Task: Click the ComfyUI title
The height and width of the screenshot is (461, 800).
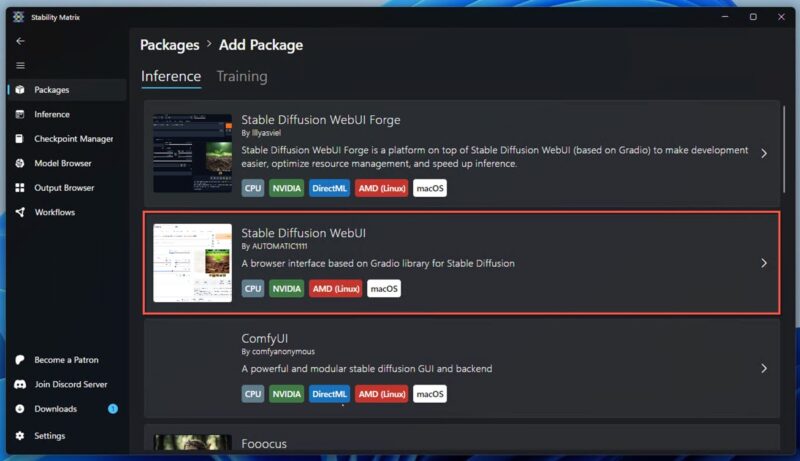Action: [264, 339]
